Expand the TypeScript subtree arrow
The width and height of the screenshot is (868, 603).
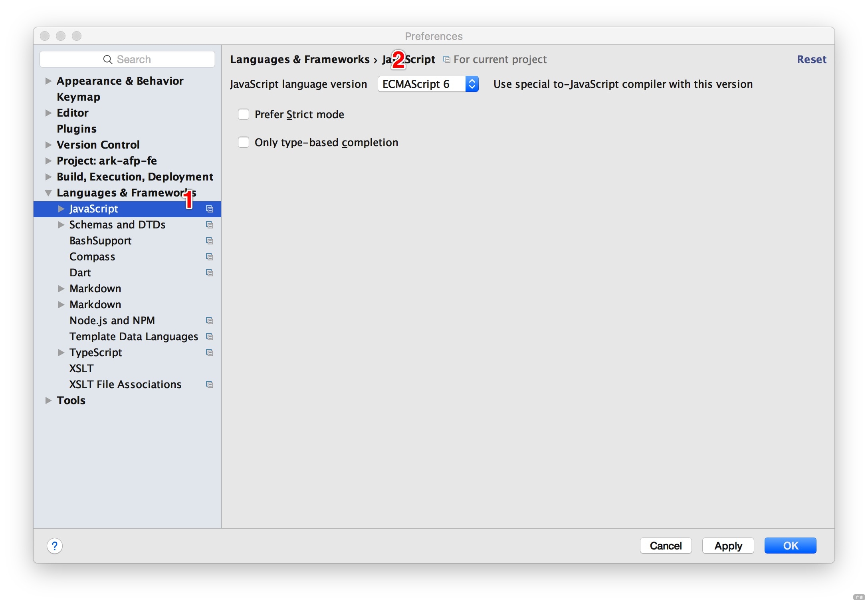pos(61,353)
